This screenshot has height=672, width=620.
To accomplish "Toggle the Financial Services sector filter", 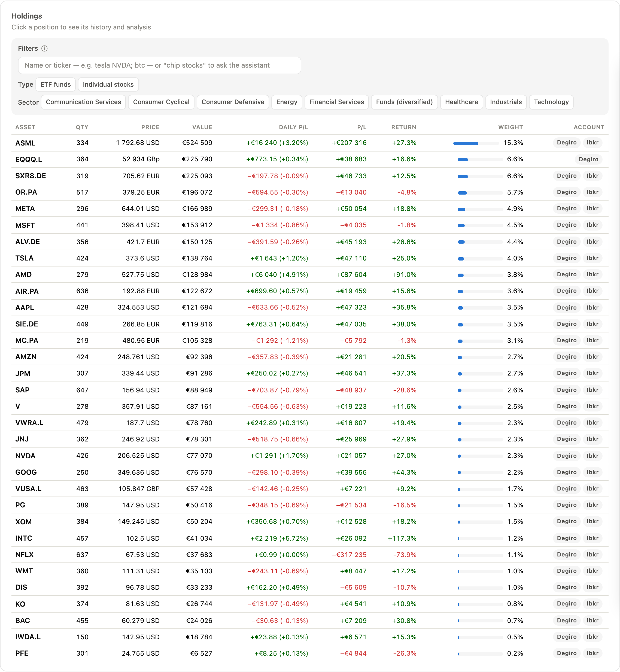I will pos(336,102).
